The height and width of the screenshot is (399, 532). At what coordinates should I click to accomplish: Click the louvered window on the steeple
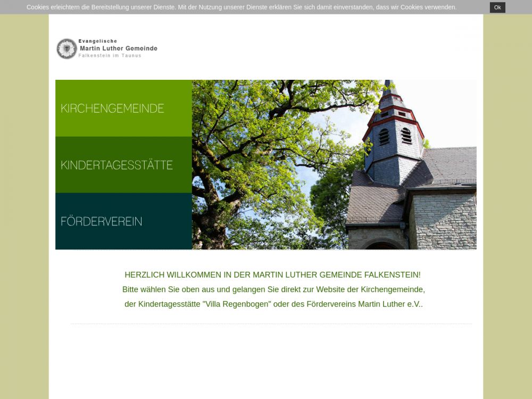(x=384, y=136)
